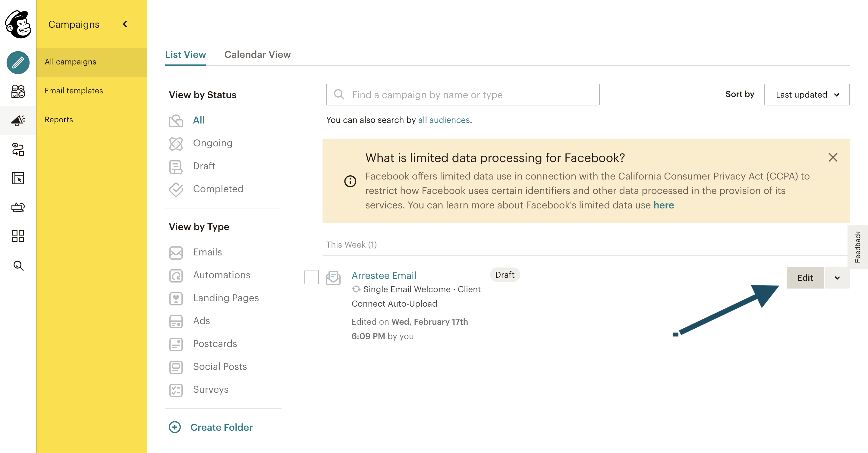Open the Automations sidebar icon
This screenshot has width=868, height=453.
[x=18, y=149]
